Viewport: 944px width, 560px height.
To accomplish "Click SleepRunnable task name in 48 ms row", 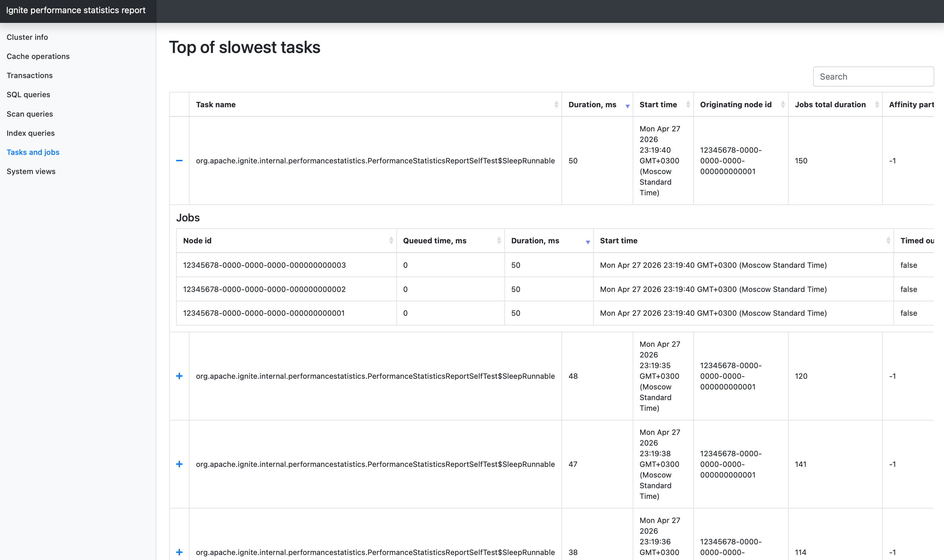I will tap(375, 376).
